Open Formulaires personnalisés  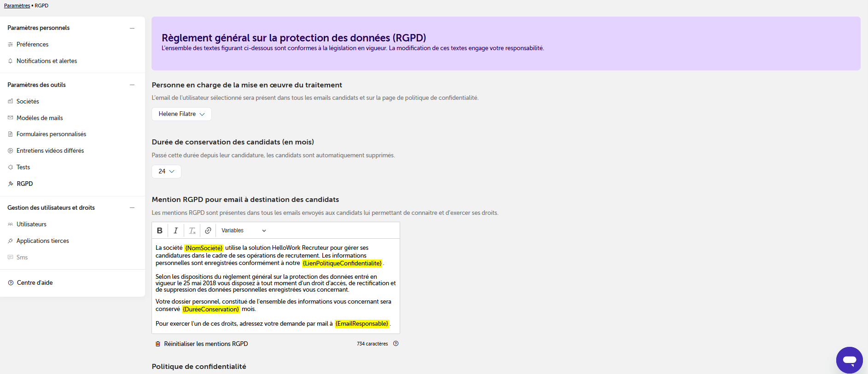coord(51,134)
